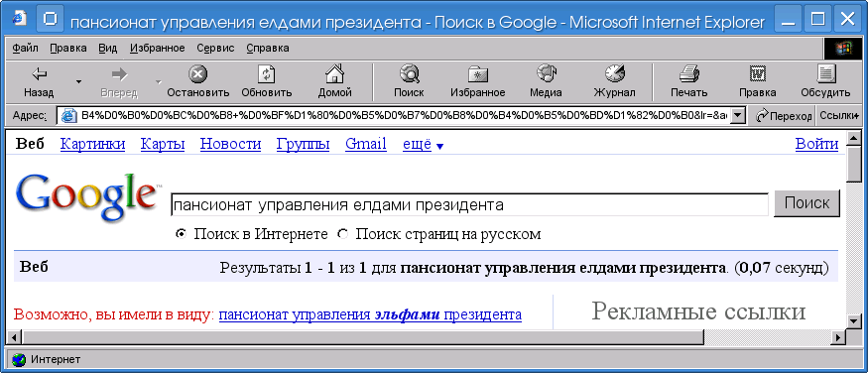The width and height of the screenshot is (868, 373).
Task: Open the Журнал history pane
Action: (x=614, y=82)
